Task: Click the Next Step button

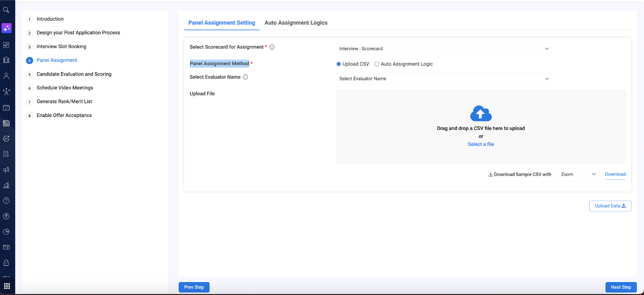Action: (x=621, y=287)
